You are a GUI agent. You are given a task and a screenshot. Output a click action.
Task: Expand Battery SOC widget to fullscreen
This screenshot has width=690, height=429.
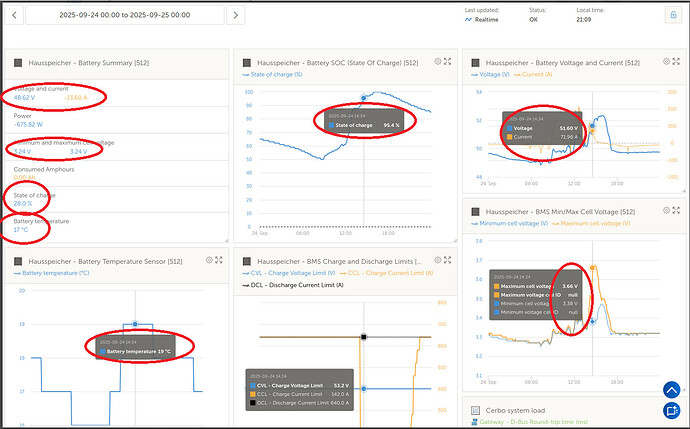tap(448, 62)
